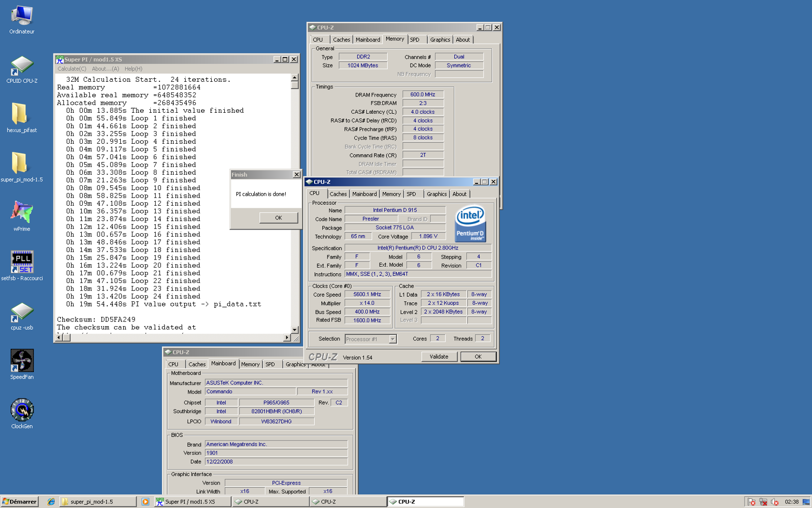Click the taskbar clock 02:38
The height and width of the screenshot is (508, 812).
click(x=791, y=502)
